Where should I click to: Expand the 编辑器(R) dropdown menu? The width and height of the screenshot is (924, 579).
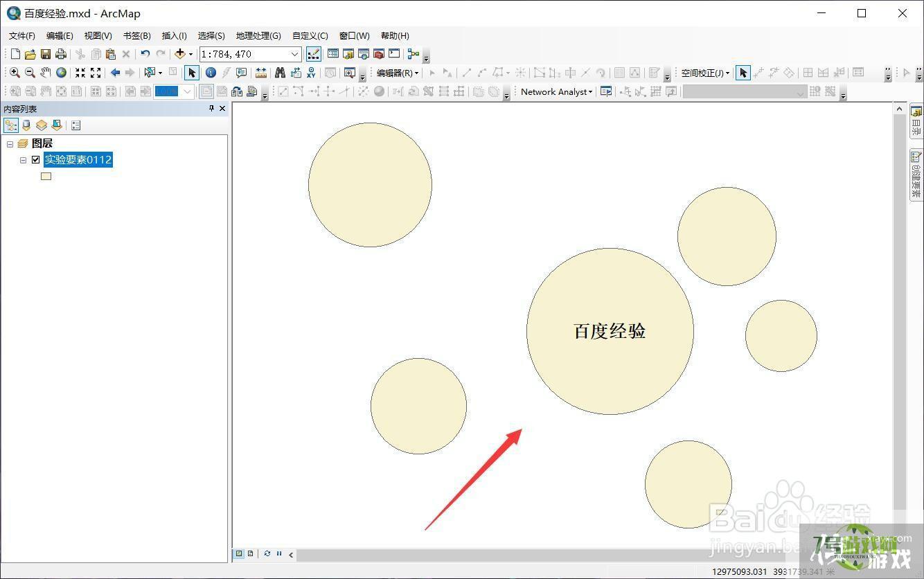tap(398, 73)
